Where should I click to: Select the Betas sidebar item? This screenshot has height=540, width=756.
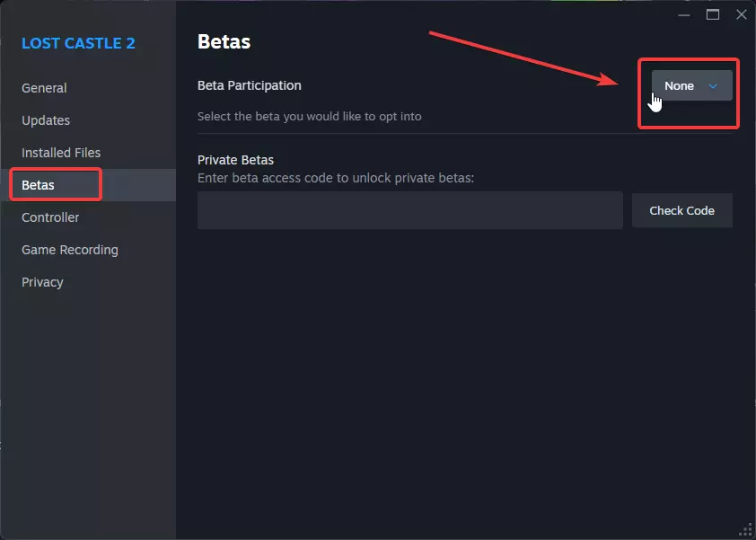pyautogui.click(x=39, y=185)
